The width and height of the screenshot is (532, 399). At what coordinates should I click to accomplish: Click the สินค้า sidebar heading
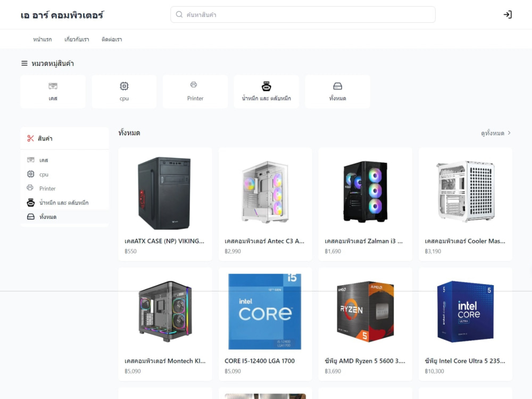(x=45, y=138)
